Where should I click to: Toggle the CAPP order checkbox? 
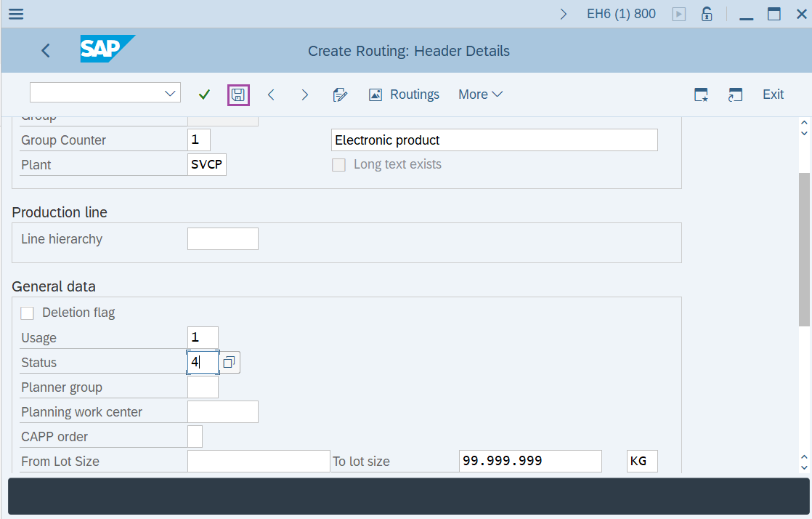[x=195, y=436]
